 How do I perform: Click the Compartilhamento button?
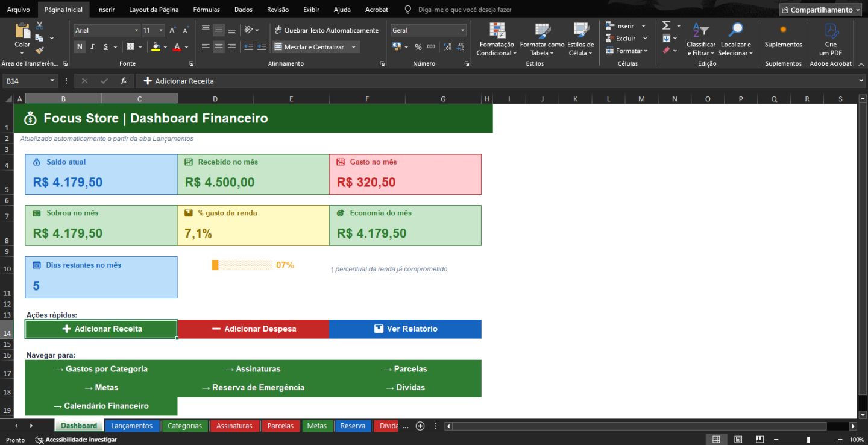(821, 10)
